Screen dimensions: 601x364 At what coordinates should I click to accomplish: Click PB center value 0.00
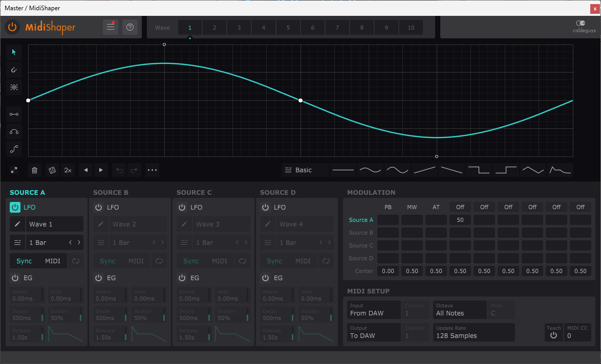(388, 271)
